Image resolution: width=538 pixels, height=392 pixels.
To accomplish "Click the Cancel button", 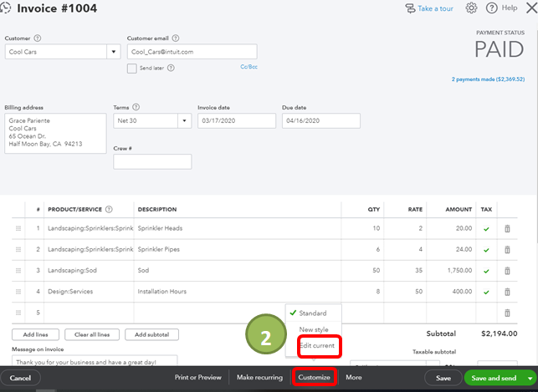I will (20, 378).
